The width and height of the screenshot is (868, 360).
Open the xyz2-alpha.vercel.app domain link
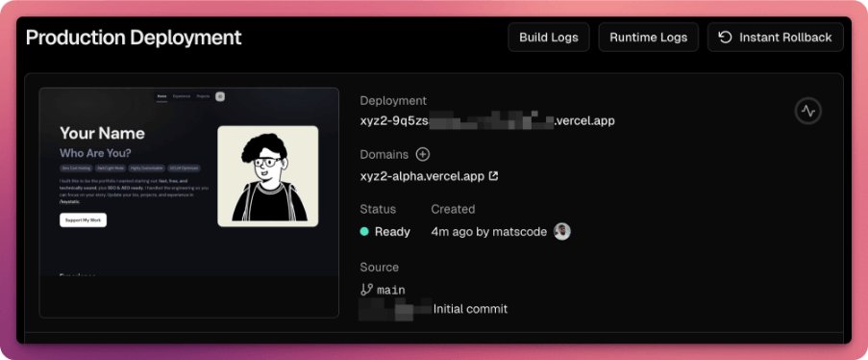pyautogui.click(x=422, y=176)
